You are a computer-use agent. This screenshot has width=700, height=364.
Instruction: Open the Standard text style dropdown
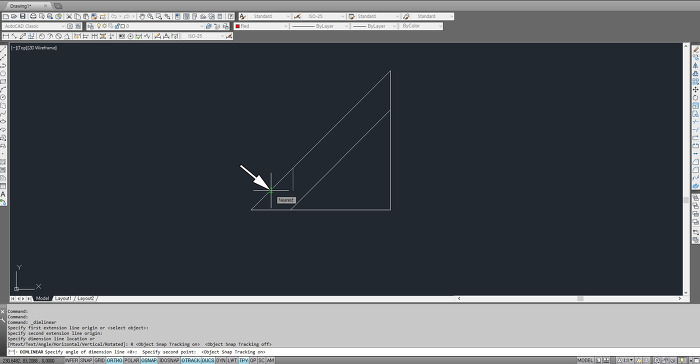pos(269,17)
